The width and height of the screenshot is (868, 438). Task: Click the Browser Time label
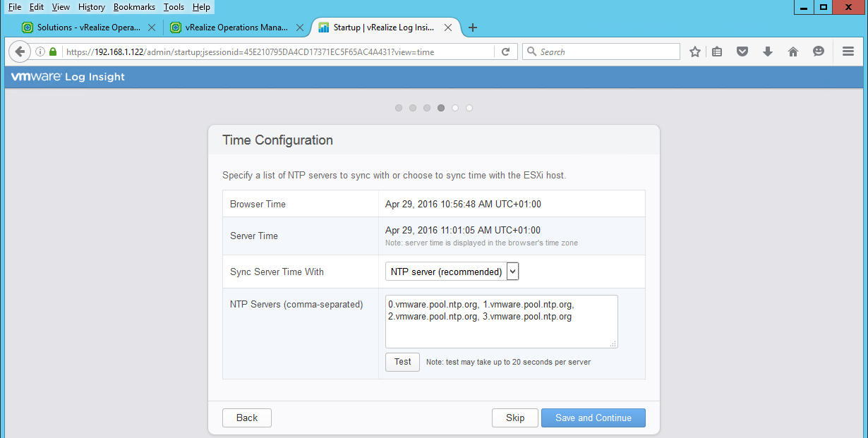(258, 204)
